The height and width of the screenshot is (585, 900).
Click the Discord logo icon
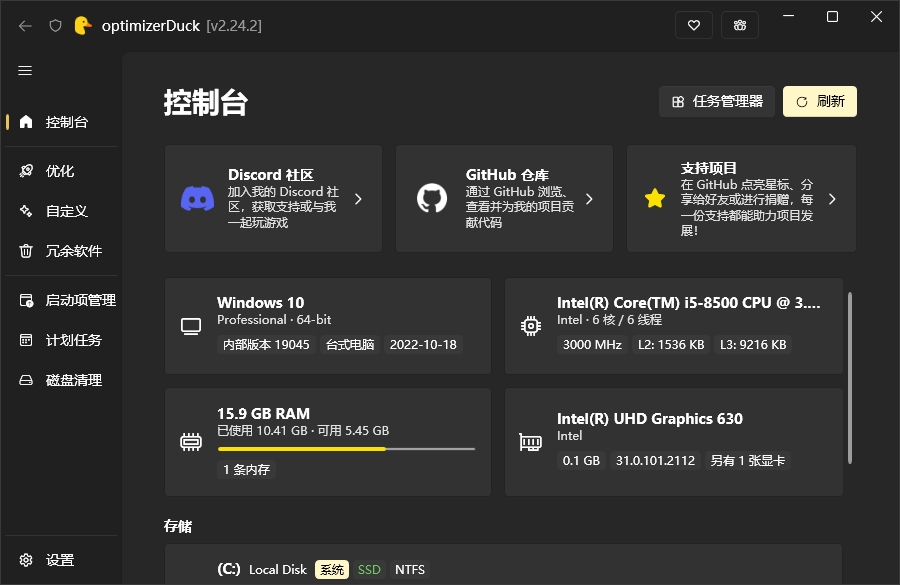pyautogui.click(x=197, y=199)
